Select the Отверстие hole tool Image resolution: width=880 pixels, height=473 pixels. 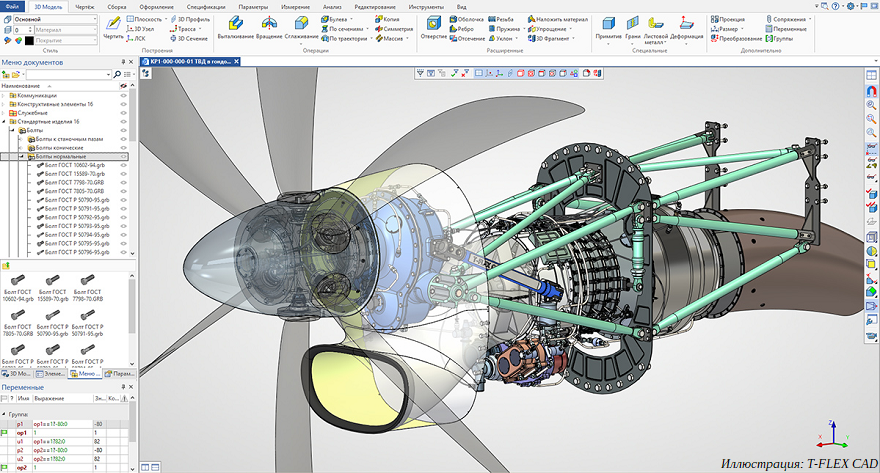pos(433,27)
